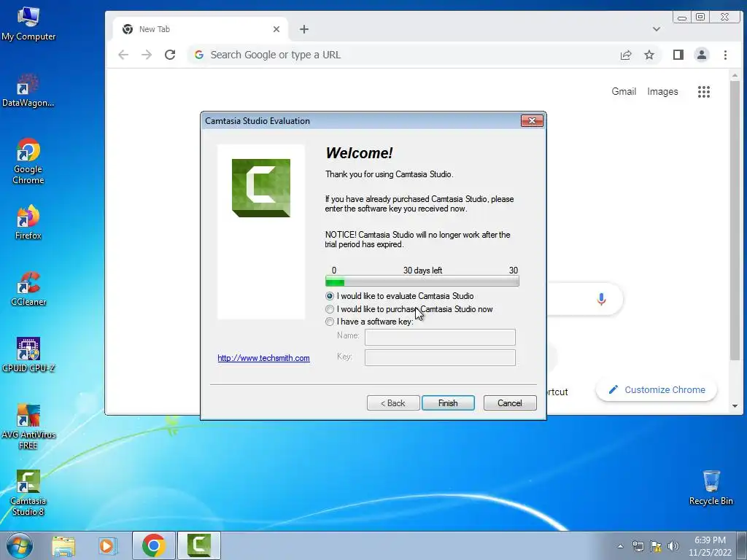Screen dimensions: 747x560
Task: Open the Google apps grid icon
Action: pyautogui.click(x=704, y=91)
